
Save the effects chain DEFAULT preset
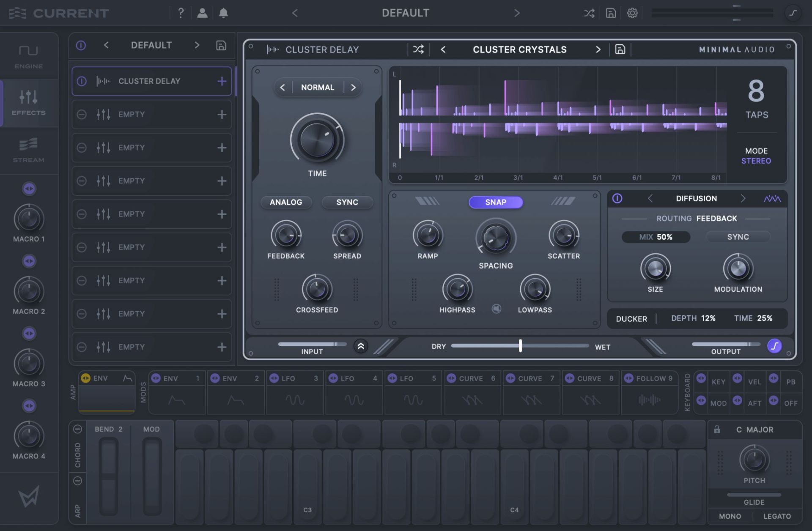point(221,45)
